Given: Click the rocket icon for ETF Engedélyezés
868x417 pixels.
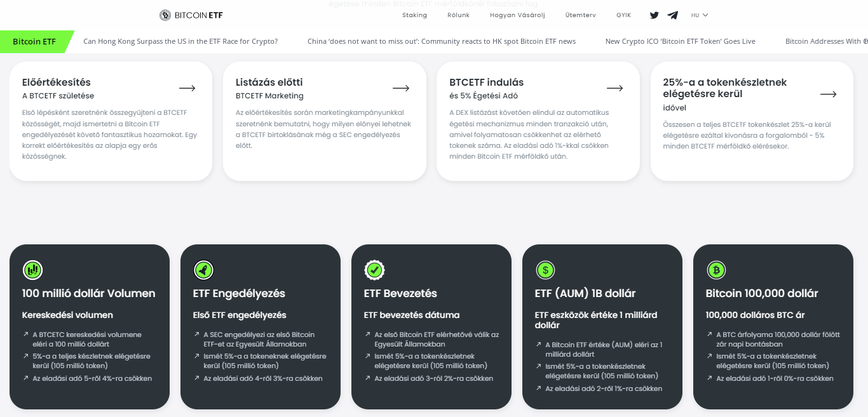Looking at the screenshot, I should (203, 270).
